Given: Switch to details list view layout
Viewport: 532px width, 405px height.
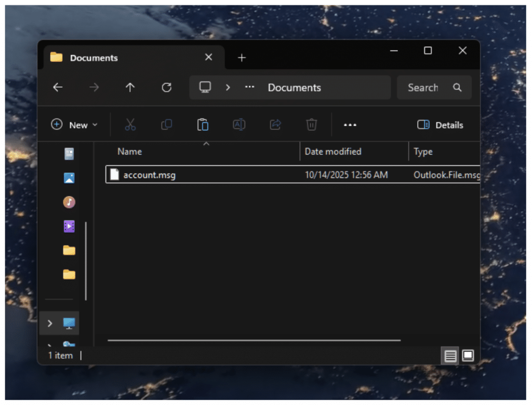Looking at the screenshot, I should (450, 356).
